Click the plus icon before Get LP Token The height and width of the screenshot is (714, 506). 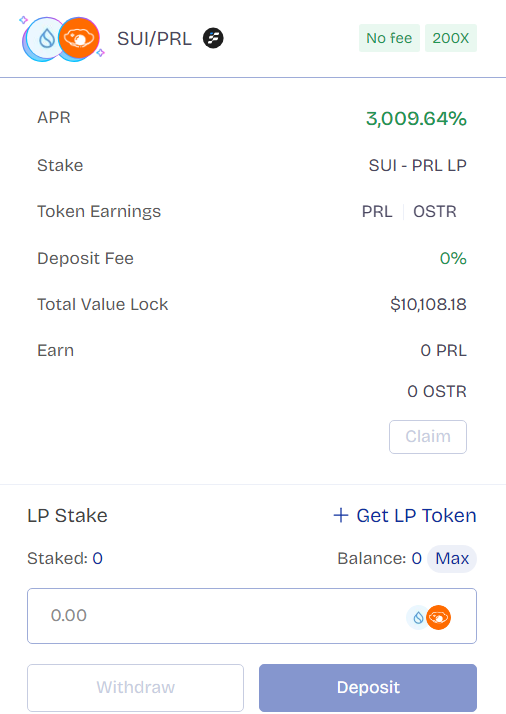pos(341,515)
